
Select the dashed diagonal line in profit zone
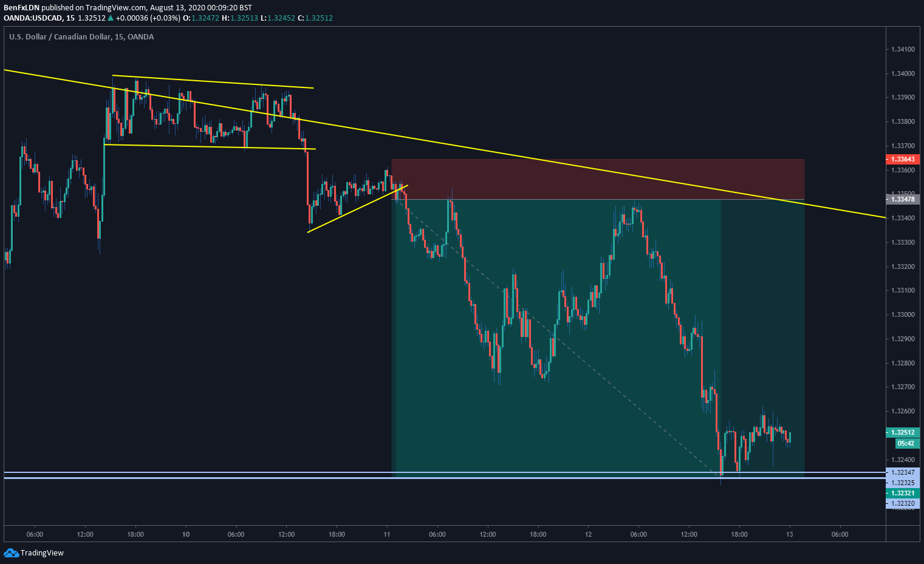tap(559, 337)
